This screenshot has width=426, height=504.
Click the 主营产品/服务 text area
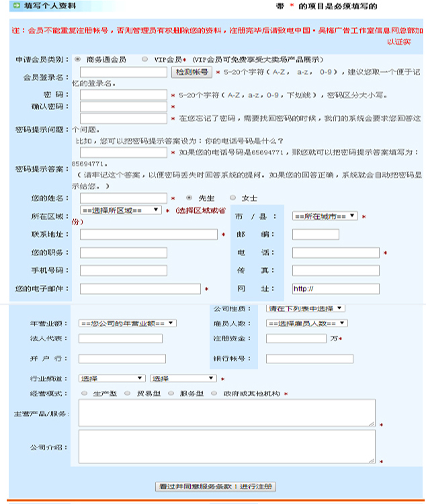point(227,413)
